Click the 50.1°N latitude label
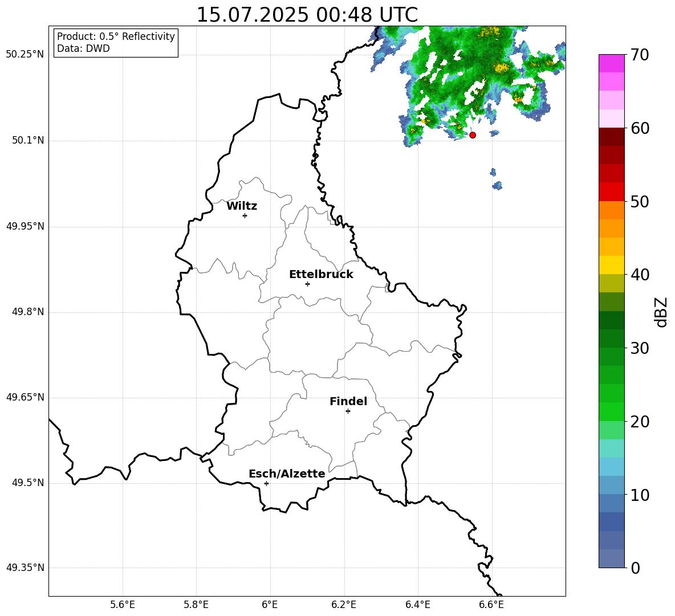 (29, 141)
